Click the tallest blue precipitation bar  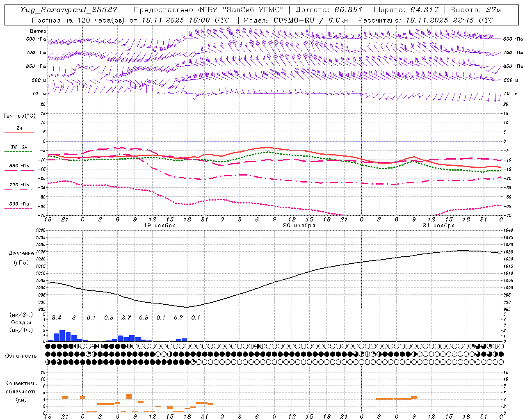click(x=62, y=336)
